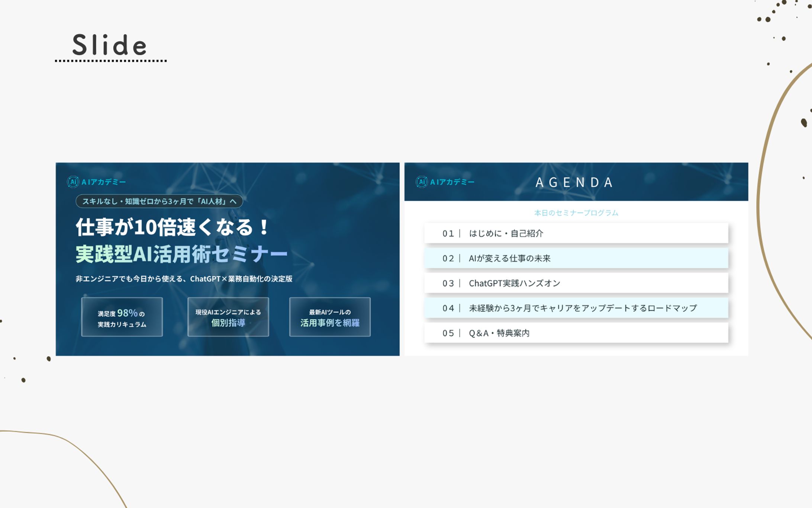Click the headline '仕事が10倍速くなる！'
The height and width of the screenshot is (508, 812).
point(172,227)
